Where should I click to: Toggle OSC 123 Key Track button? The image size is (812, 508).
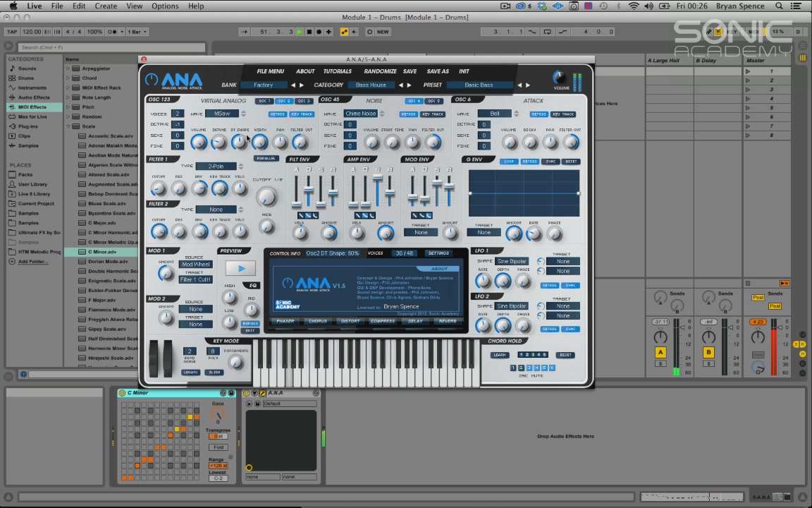[x=302, y=114]
